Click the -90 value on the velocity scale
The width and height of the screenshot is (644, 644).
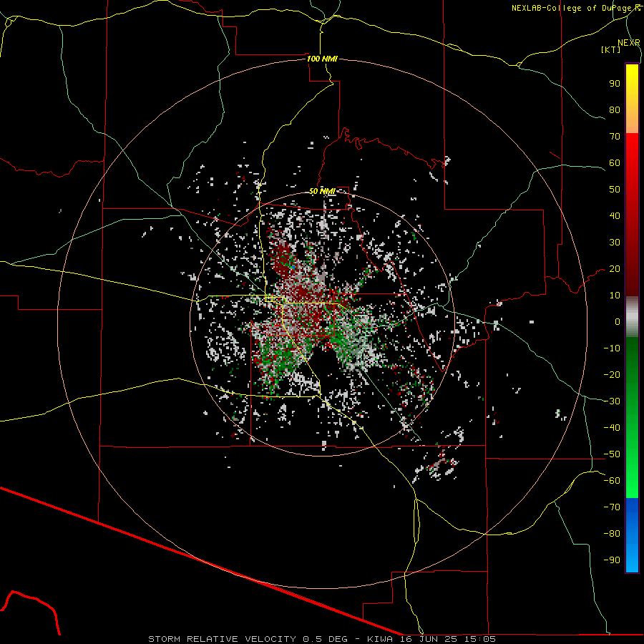[x=612, y=560]
